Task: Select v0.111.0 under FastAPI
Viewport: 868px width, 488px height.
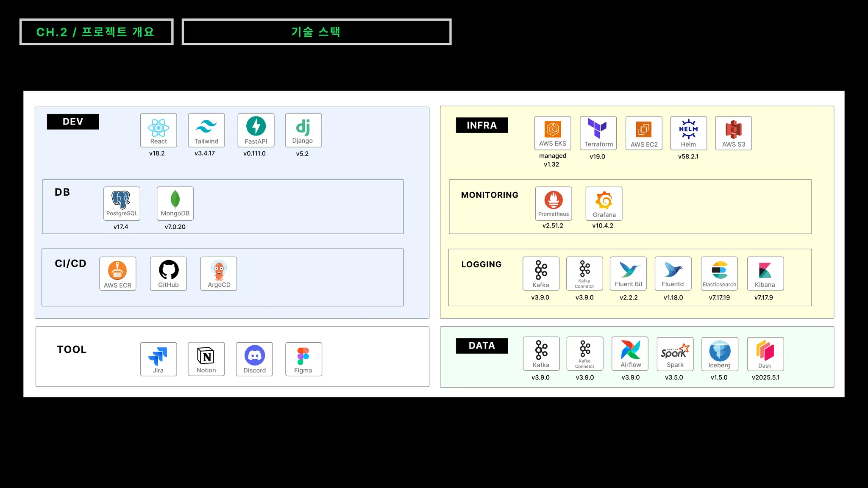Action: [x=254, y=153]
